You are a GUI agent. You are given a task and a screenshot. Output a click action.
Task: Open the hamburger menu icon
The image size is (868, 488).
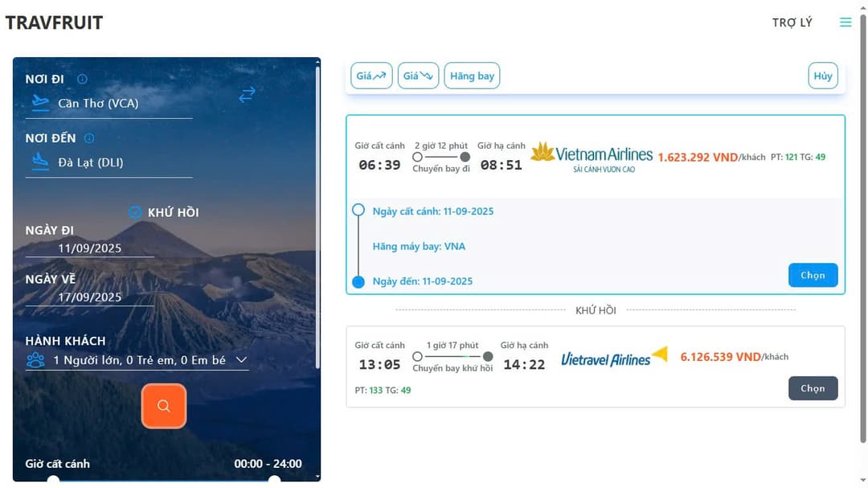point(845,23)
